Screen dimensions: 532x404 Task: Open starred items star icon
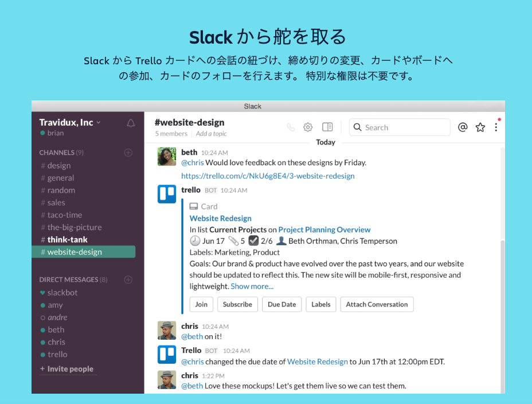tap(480, 127)
